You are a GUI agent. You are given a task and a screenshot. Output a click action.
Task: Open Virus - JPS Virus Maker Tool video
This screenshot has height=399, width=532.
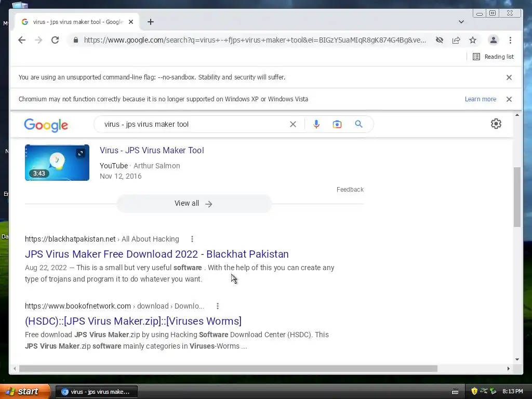pos(152,150)
